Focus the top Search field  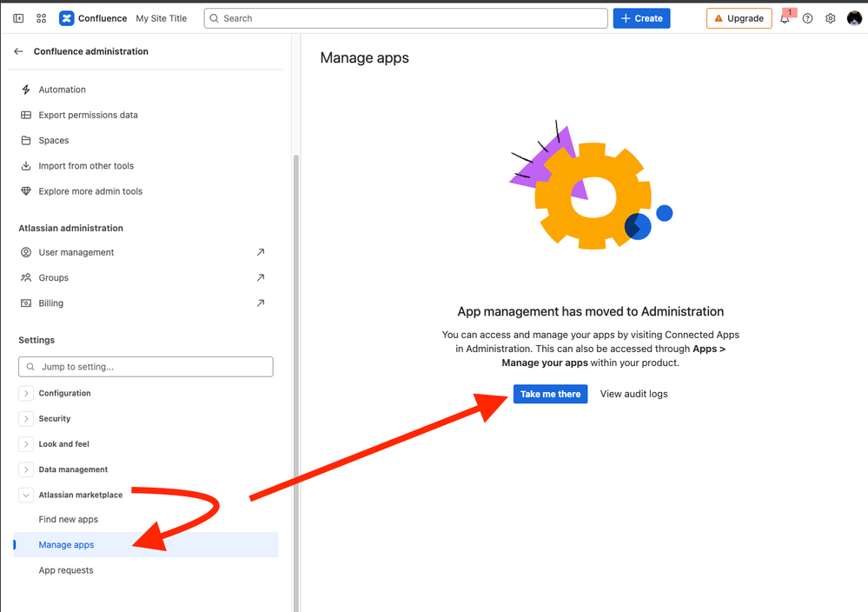pyautogui.click(x=406, y=18)
